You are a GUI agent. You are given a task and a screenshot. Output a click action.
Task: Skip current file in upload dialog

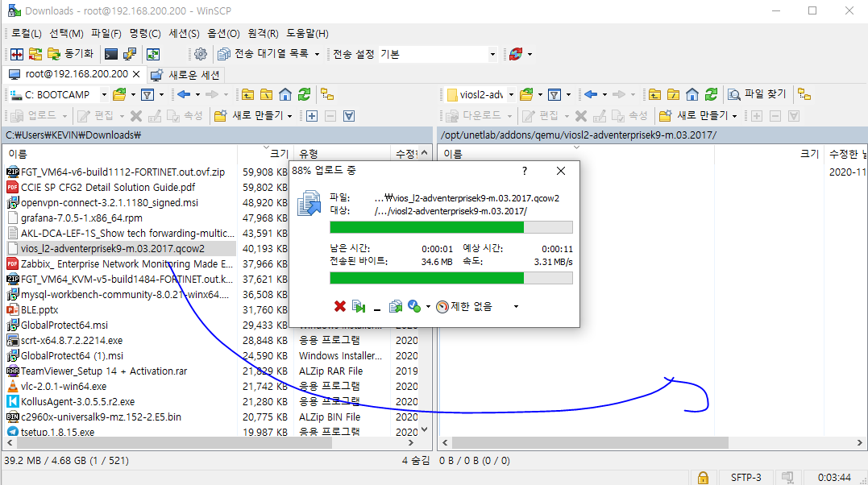click(x=359, y=306)
